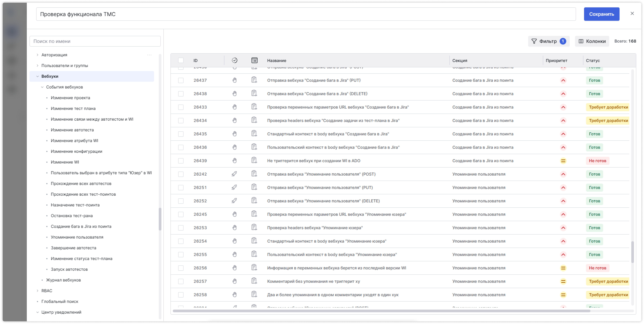Viewport: 644px width, 324px height.
Task: Select checkbox of row 26242
Action: point(181,174)
